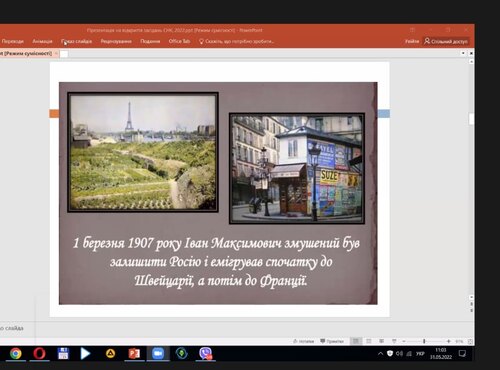The image size is (500, 370).
Task: Start Slide Show icon in status bar
Action: tap(394, 341)
